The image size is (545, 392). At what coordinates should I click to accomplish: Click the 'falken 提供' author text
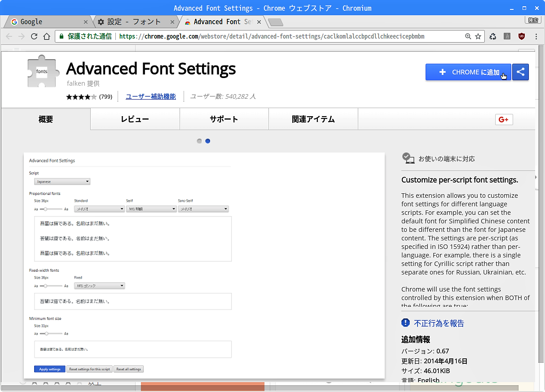[x=83, y=83]
